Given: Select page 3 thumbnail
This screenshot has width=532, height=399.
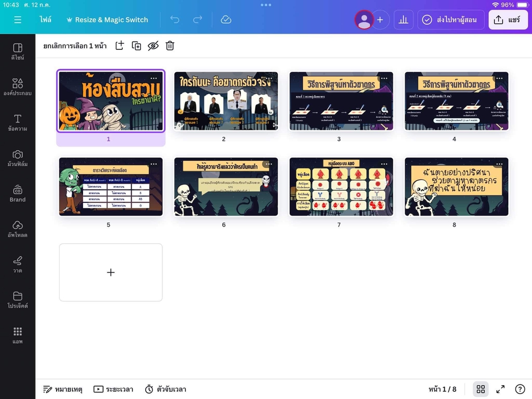Looking at the screenshot, I should [341, 101].
